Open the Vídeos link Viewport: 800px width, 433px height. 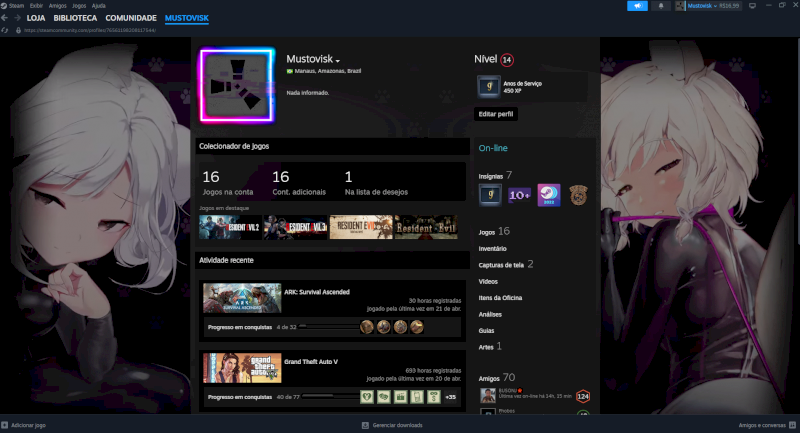(488, 282)
